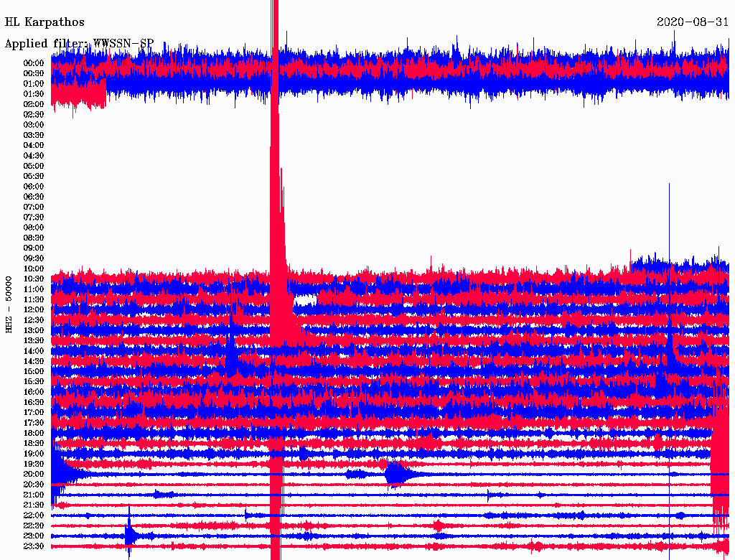This screenshot has width=735, height=560.
Task: Select the '19:30' time label
Action: [x=34, y=465]
